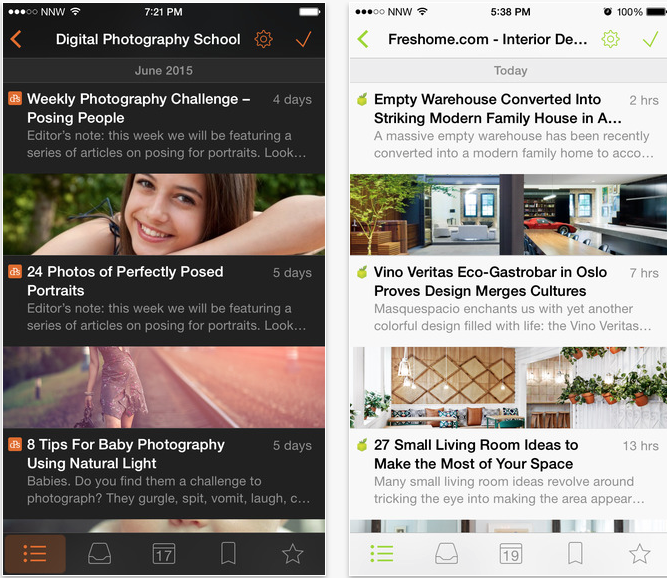Mark all read with orange checkmark

pyautogui.click(x=303, y=39)
